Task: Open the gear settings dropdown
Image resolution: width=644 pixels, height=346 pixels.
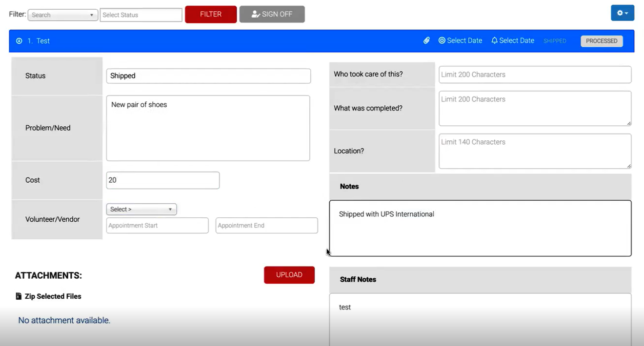Action: (x=623, y=13)
